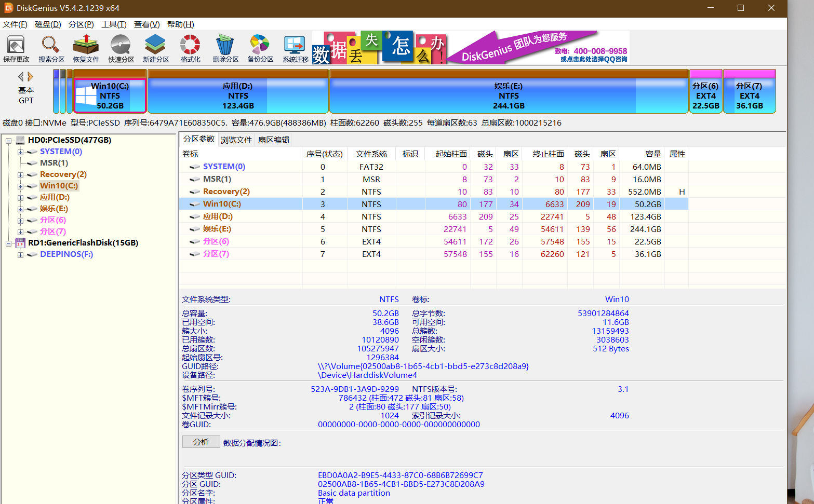This screenshot has width=814, height=504.
Task: Open the 备份分区 backup partition tool
Action: (x=260, y=49)
